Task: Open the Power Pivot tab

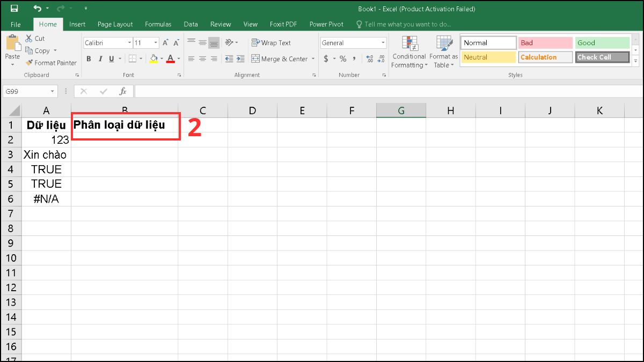Action: pos(326,24)
